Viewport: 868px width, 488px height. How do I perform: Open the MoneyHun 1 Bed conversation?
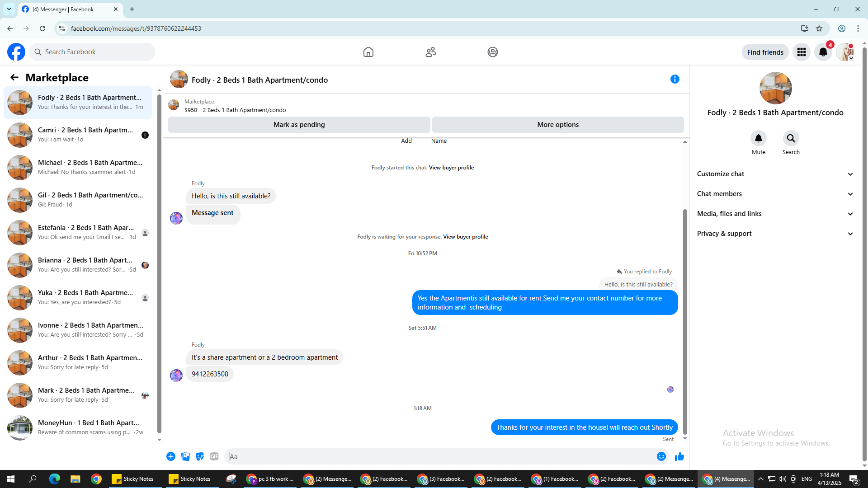(78, 427)
